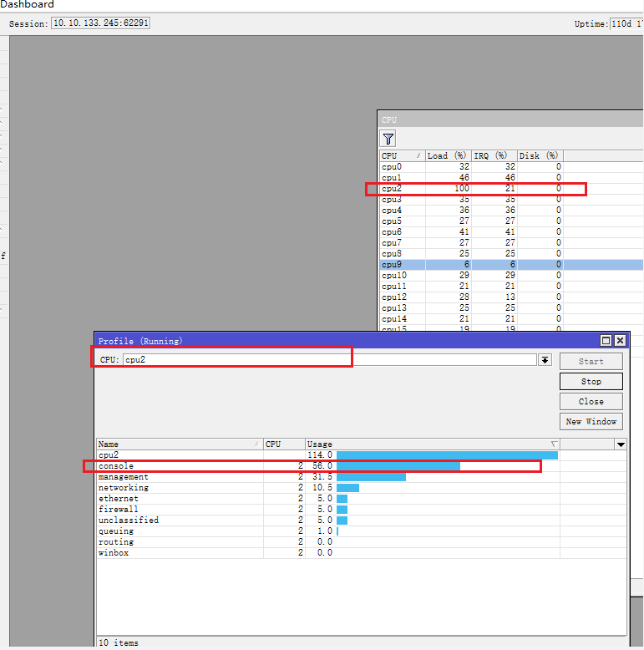
Task: Select the console row in Profile list
Action: coord(362,466)
